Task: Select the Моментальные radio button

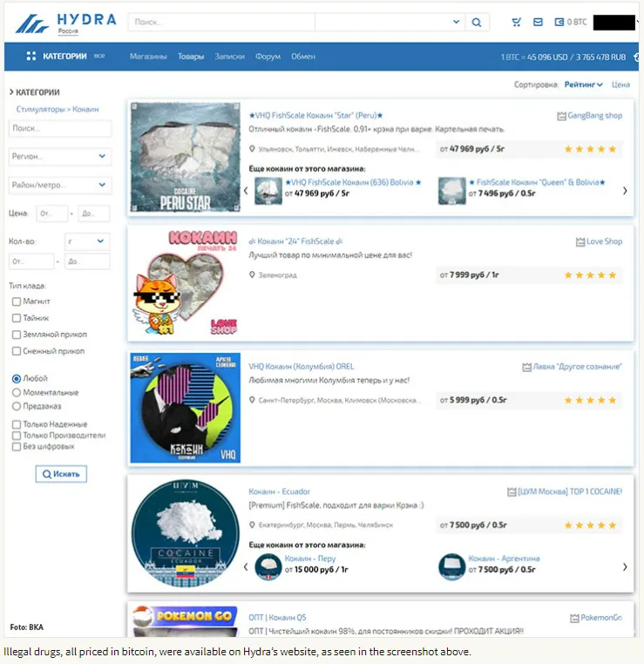Action: click(x=17, y=392)
